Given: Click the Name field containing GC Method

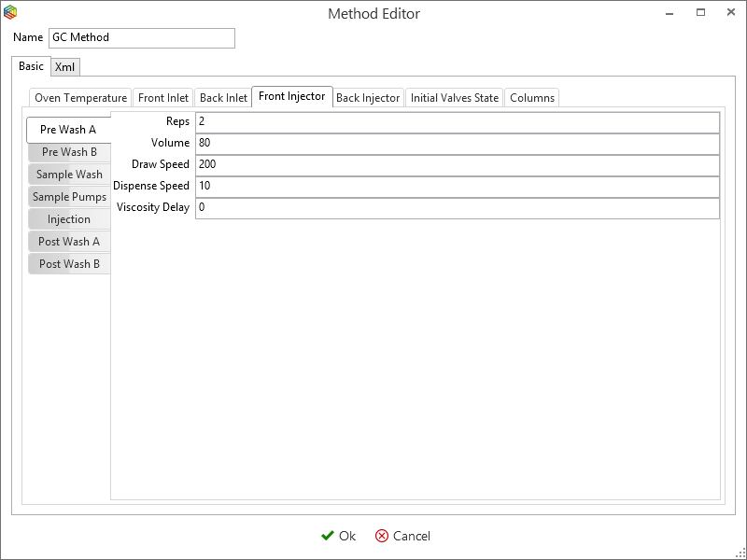Looking at the screenshot, I should tap(141, 38).
